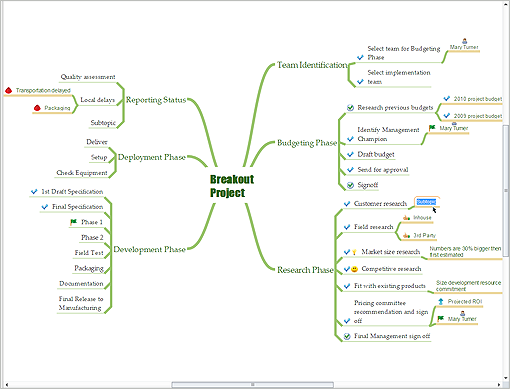
Task: Select the Field Test topic
Action: click(89, 253)
